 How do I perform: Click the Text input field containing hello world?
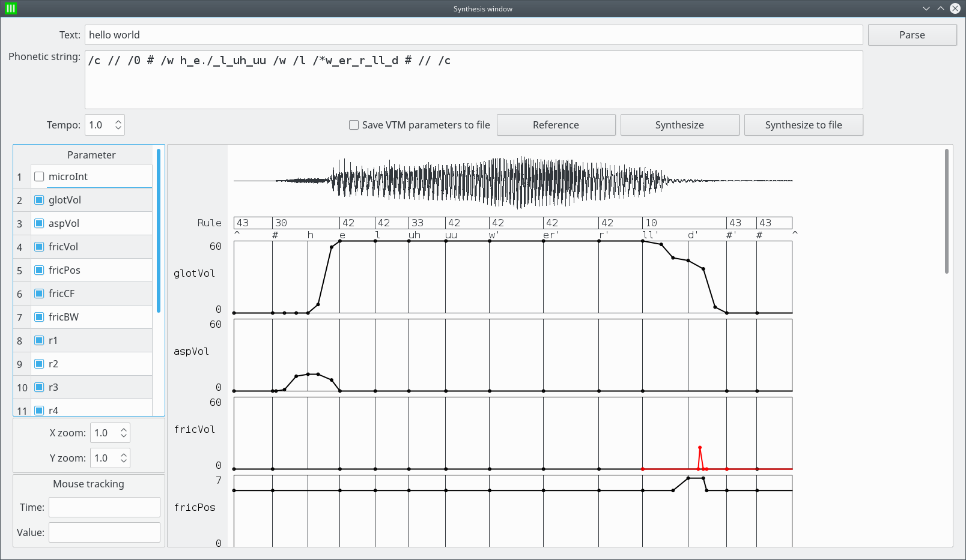point(473,35)
